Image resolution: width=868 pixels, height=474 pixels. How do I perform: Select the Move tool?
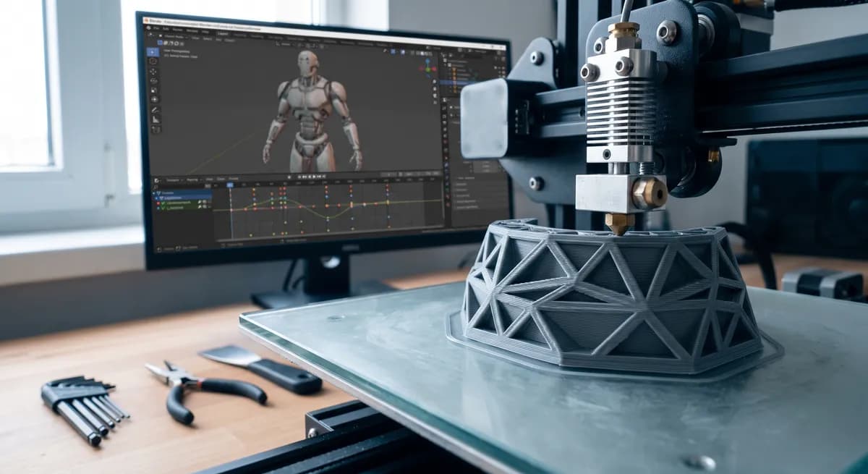(x=153, y=72)
